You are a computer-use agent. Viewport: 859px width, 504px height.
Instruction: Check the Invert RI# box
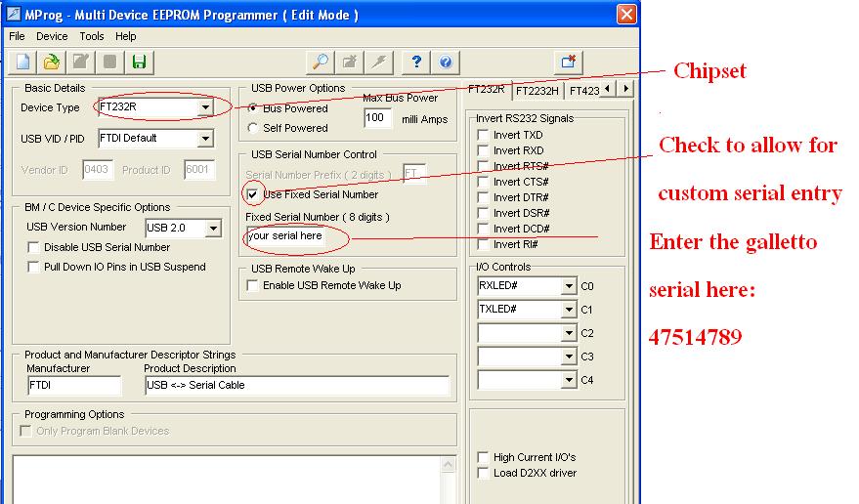(483, 244)
